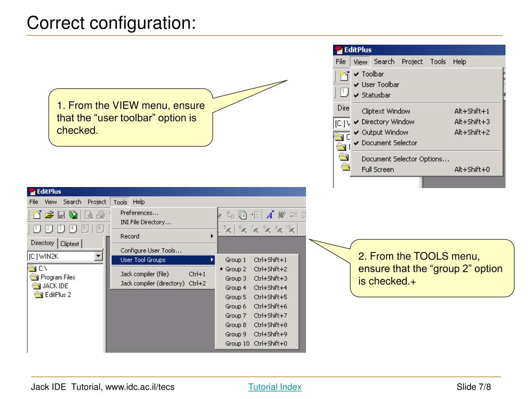Choose INI File Directory... entry
Viewport: 532px width, 399px height.
point(164,222)
